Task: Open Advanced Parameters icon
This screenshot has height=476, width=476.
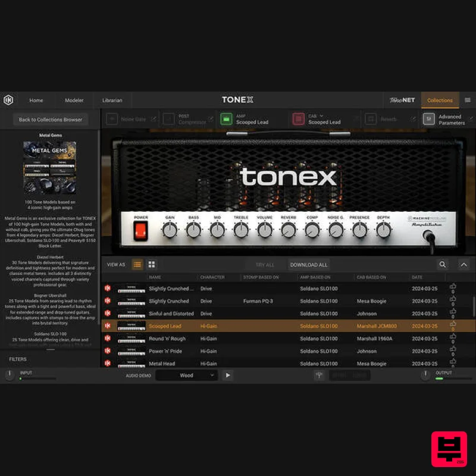Action: (x=428, y=119)
